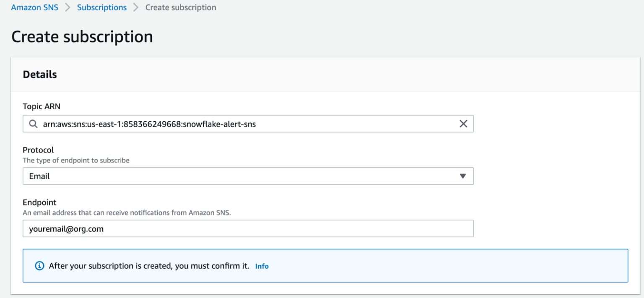
Task: Navigate to Amazon SNS via breadcrumb
Action: coord(34,7)
